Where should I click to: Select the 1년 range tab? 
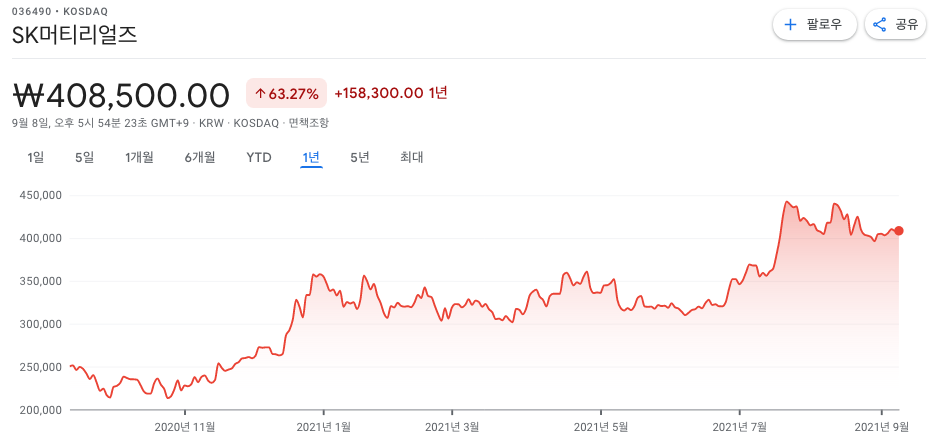[x=311, y=158]
